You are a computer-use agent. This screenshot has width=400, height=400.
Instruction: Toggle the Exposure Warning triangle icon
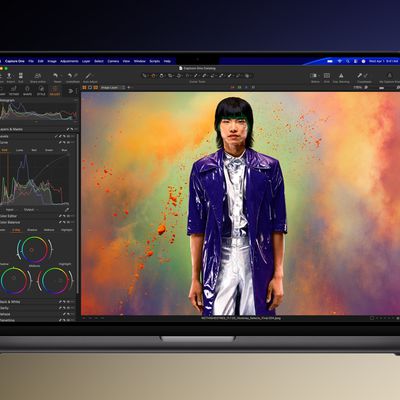[341, 76]
